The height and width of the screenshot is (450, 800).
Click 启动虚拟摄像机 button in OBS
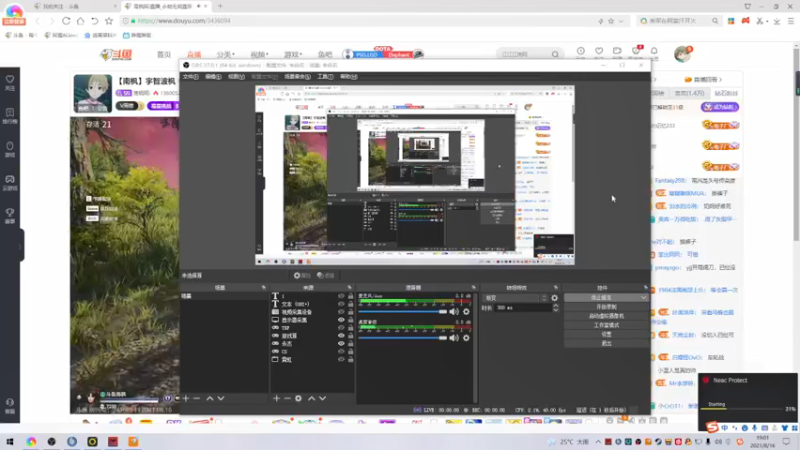(x=606, y=316)
